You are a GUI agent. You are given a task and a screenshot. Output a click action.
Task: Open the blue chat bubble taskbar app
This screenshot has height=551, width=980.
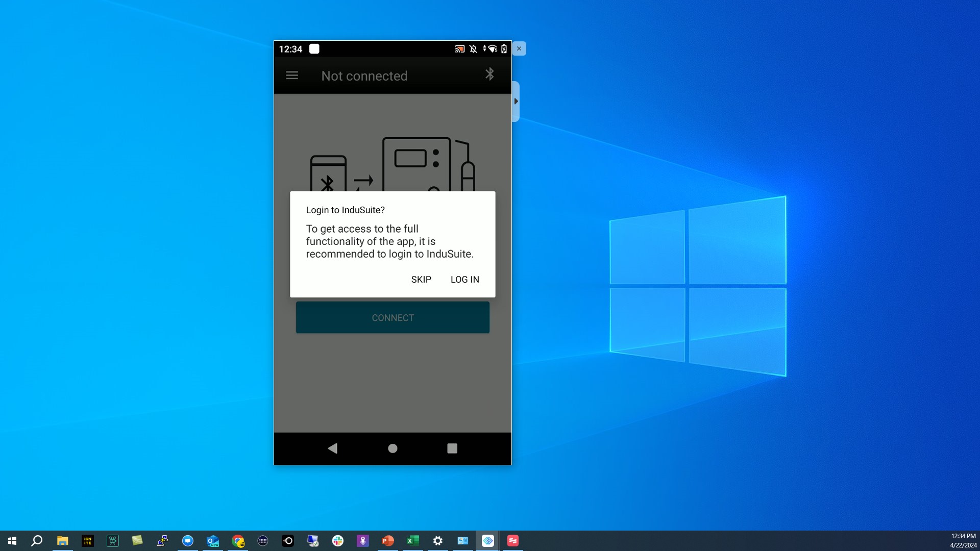188,541
